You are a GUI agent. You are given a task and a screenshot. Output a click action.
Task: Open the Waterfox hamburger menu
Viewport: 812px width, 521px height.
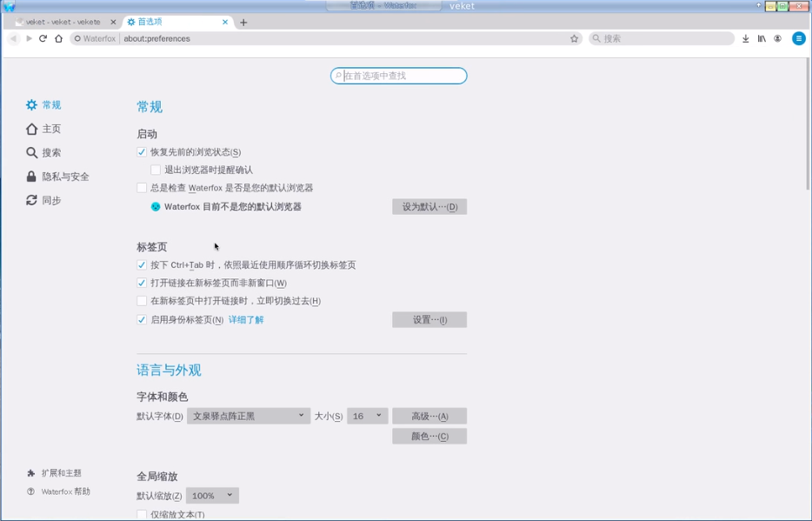point(799,38)
